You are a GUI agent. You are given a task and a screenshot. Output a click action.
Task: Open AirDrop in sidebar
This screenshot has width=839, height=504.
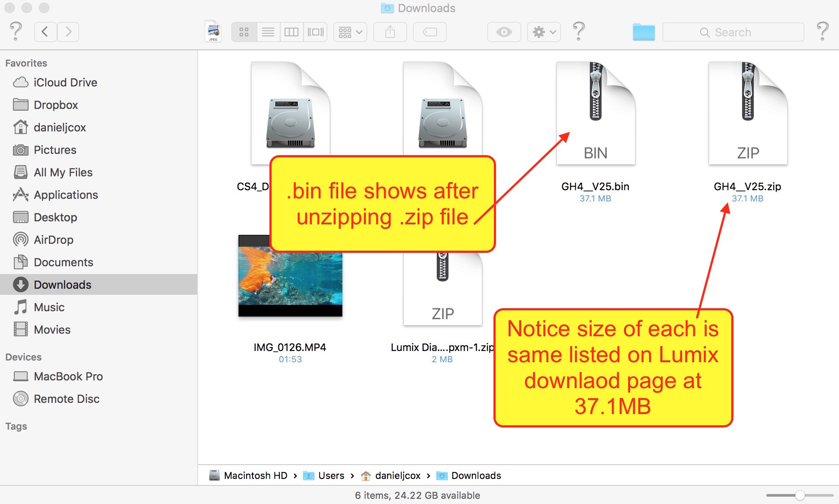[x=99, y=239]
